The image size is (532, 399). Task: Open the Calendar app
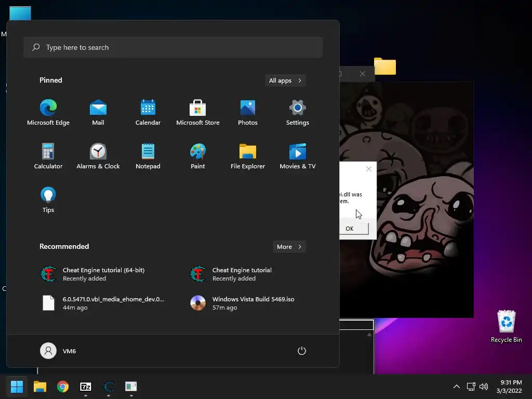[x=148, y=113]
